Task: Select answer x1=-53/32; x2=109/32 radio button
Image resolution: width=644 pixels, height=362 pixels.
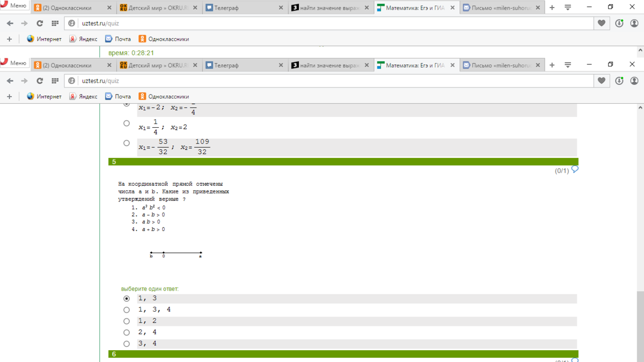Action: pyautogui.click(x=127, y=143)
